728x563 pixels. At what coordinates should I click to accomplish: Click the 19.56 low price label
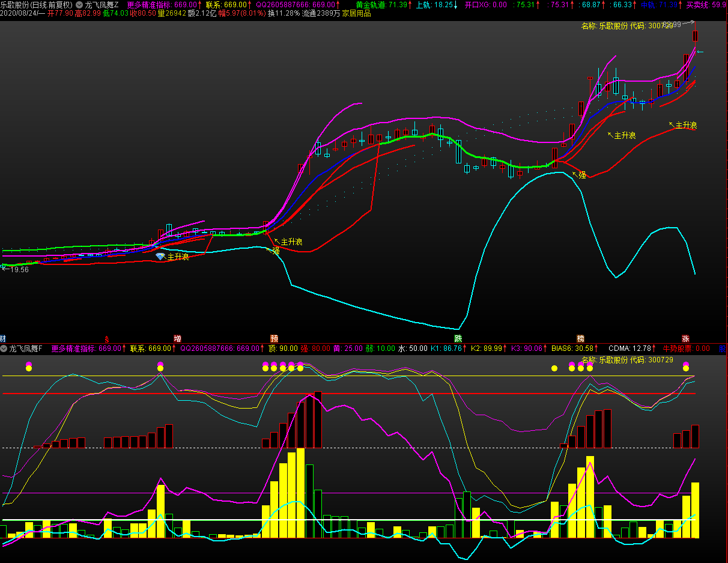point(19,270)
